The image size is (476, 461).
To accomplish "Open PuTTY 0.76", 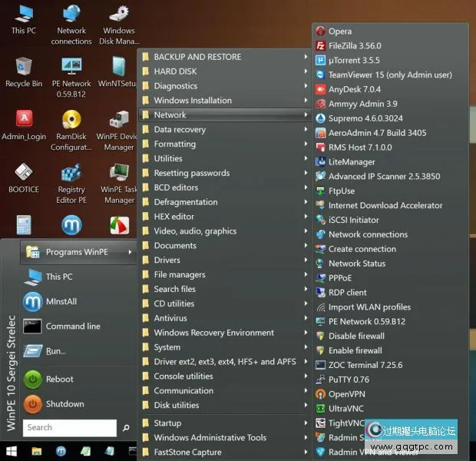I will (x=349, y=380).
